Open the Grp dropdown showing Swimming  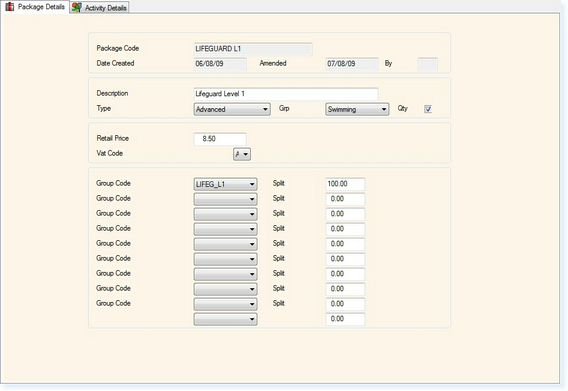[357, 109]
